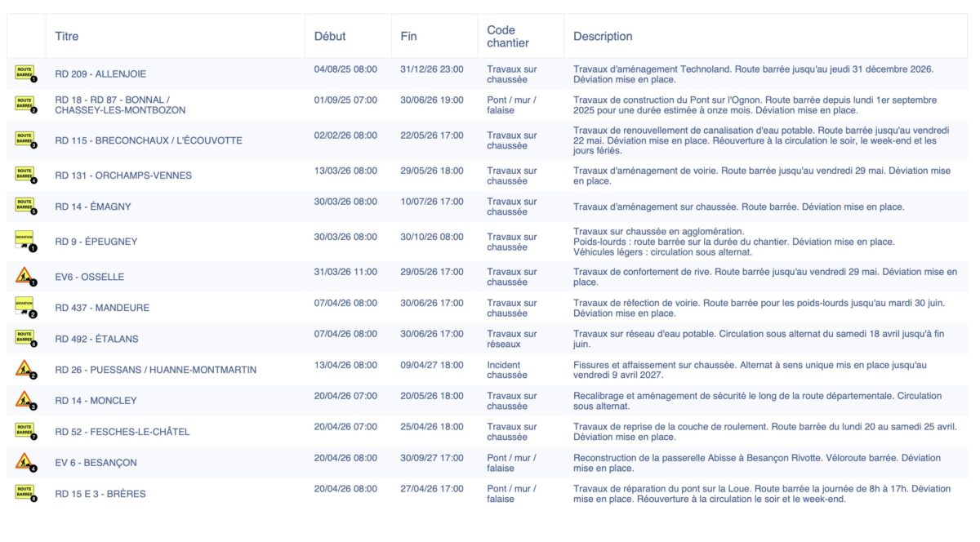Click the déviation icon for RD 9 Épeugney
The height and width of the screenshot is (542, 980).
25,241
